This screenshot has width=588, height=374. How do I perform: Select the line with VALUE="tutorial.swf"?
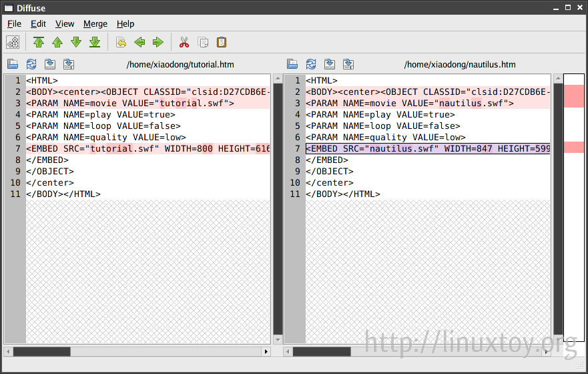pyautogui.click(x=148, y=103)
